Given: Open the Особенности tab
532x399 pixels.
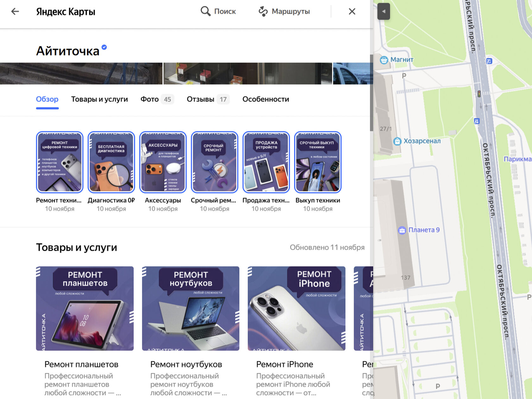Looking at the screenshot, I should click(x=266, y=99).
